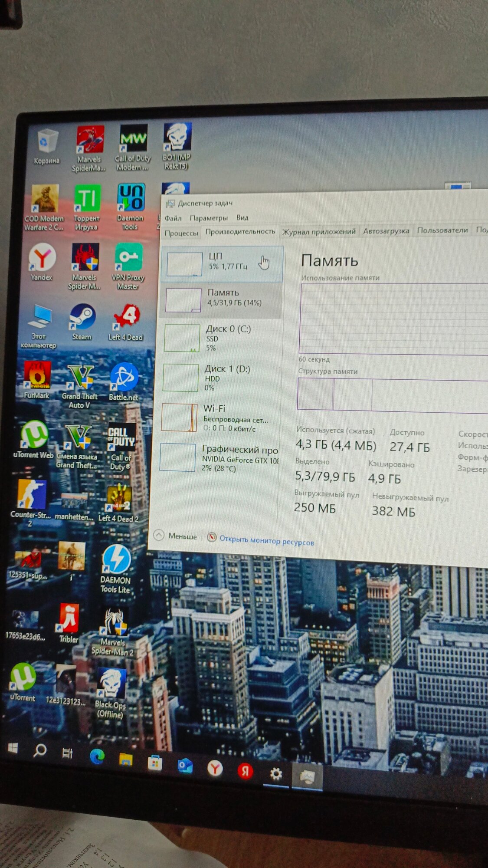
Task: Select Диск 1 (D:) HDD item
Action: (219, 378)
